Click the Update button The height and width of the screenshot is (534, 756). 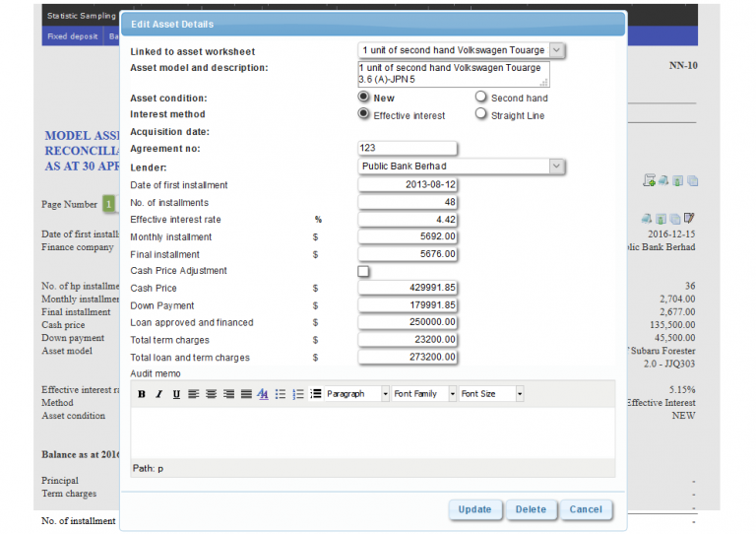[474, 509]
